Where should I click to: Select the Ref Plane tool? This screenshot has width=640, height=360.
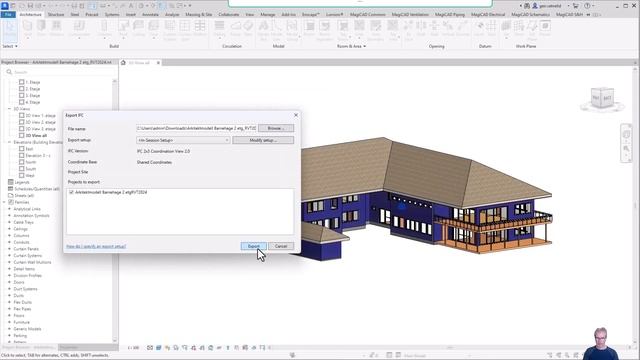point(531,30)
